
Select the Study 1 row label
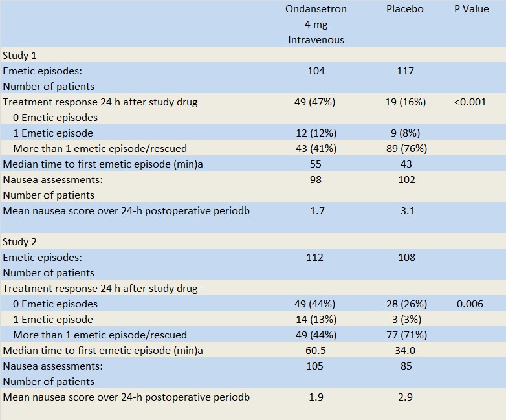[20, 56]
